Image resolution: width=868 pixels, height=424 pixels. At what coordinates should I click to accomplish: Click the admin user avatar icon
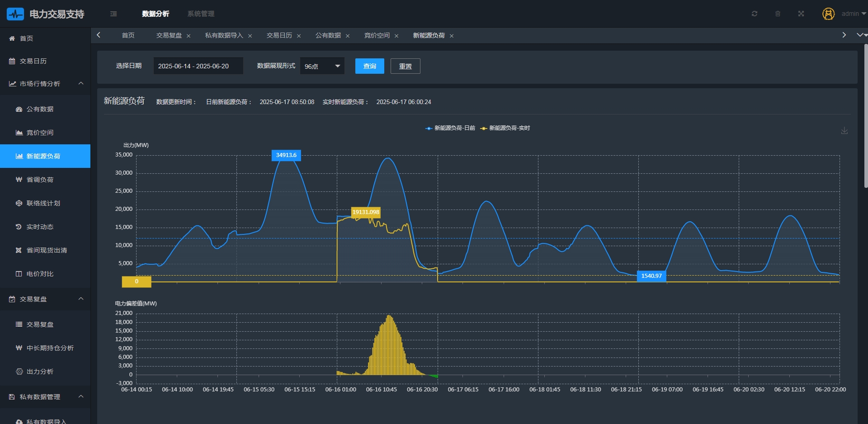(828, 14)
